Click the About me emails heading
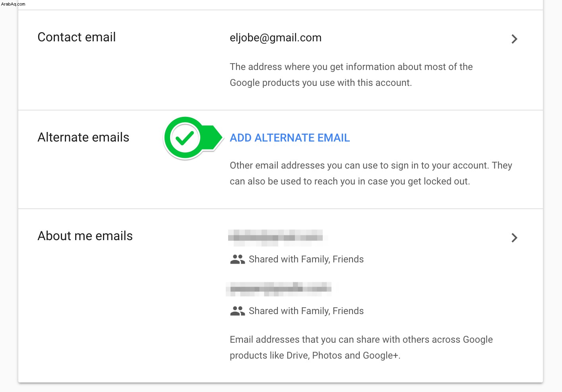Image resolution: width=562 pixels, height=392 pixels. [x=85, y=236]
